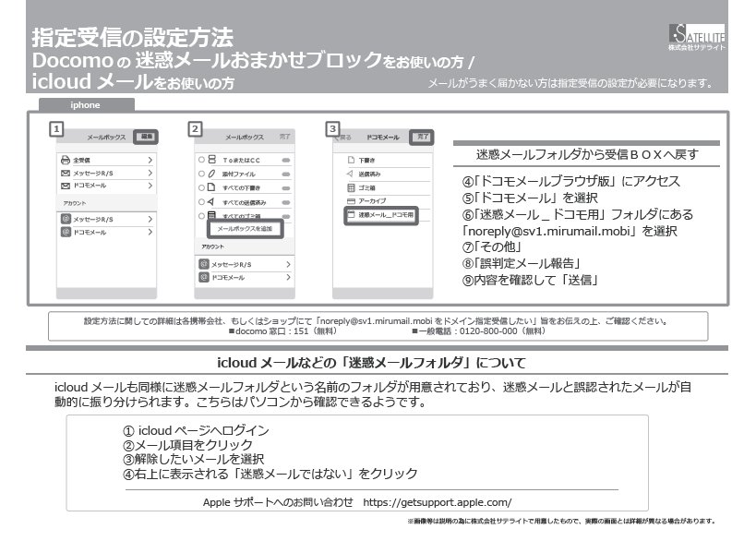Click the ドコモメール title in the screen 3 header
The width and height of the screenshot is (756, 541).
pyautogui.click(x=383, y=138)
